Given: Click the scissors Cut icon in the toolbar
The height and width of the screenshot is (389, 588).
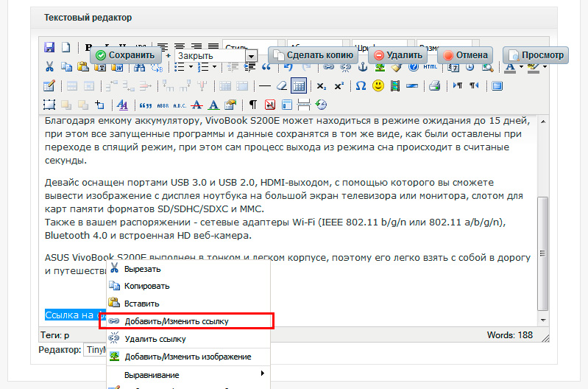Looking at the screenshot, I should [49, 67].
